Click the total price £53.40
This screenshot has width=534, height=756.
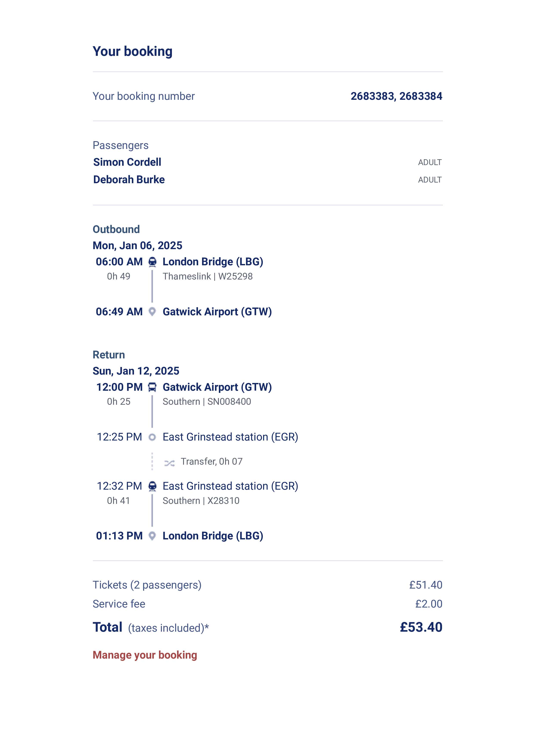point(421,627)
